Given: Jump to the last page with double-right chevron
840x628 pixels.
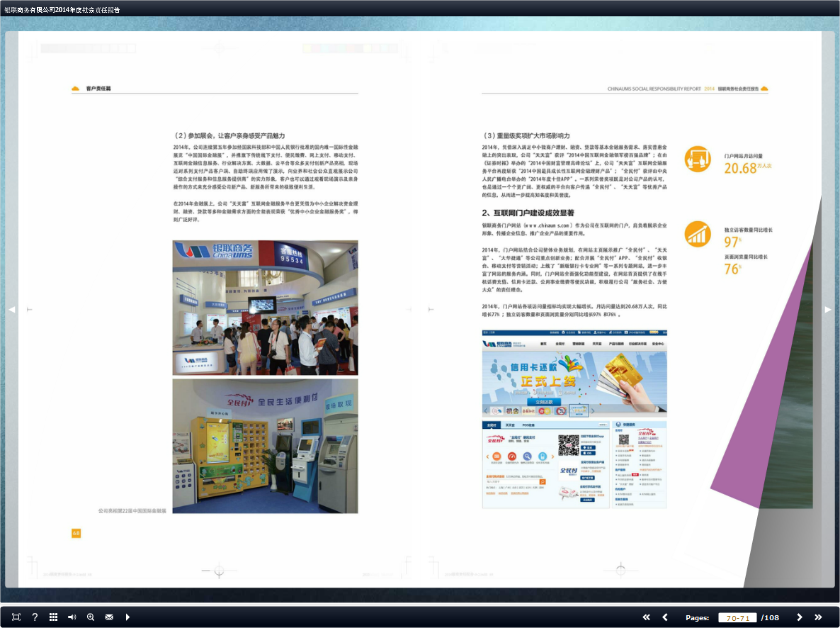Looking at the screenshot, I should (817, 617).
